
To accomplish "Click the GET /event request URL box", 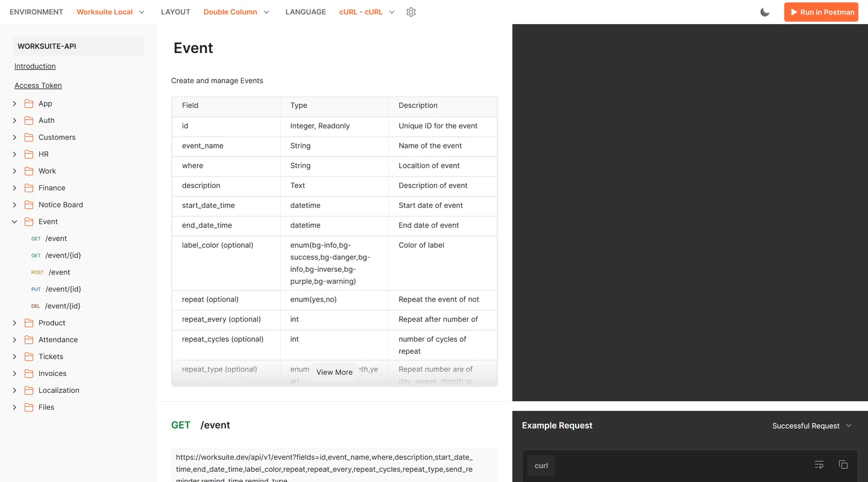I will 335,465.
